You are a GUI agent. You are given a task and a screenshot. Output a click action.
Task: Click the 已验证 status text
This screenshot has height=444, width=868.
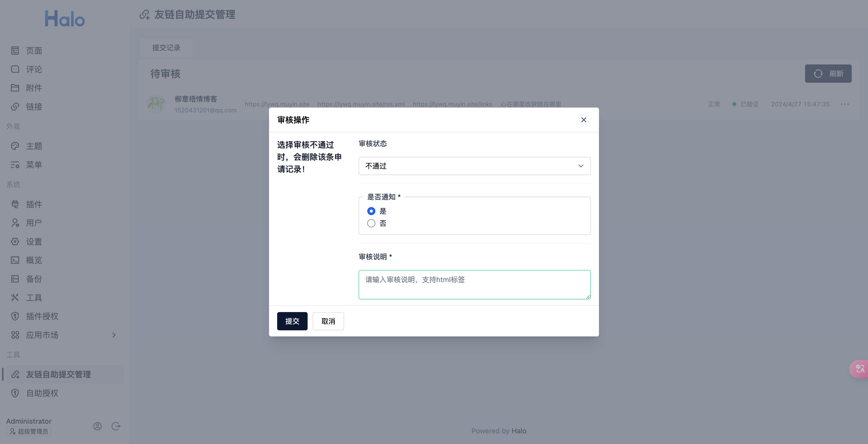[x=750, y=104]
